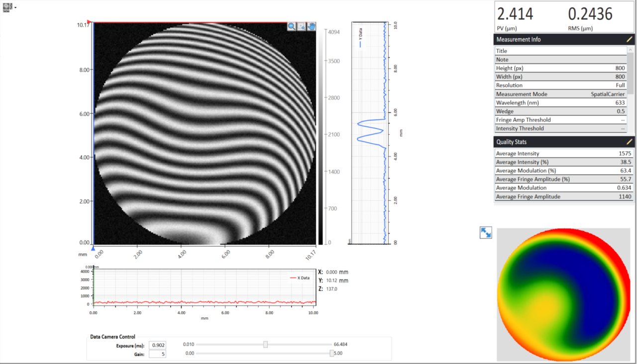Click the Title field in Measurement Info
Viewport: 637px width, 364px height.
tap(547, 50)
